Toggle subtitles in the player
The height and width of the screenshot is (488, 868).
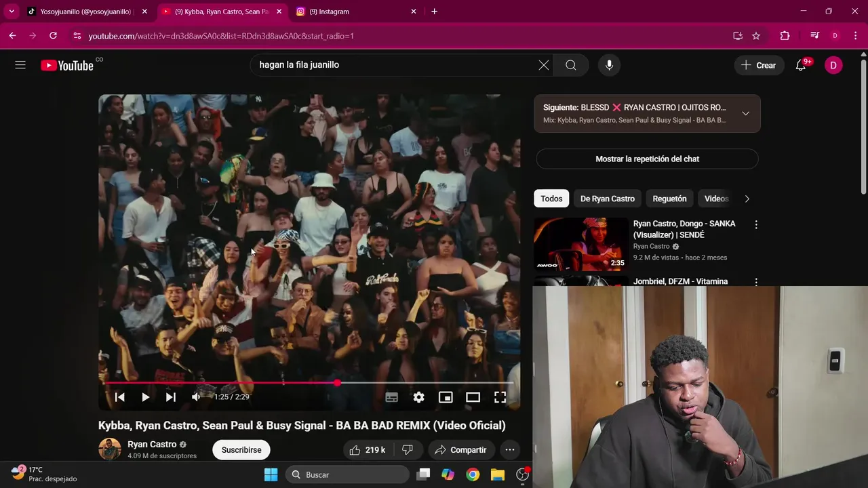[x=391, y=397]
